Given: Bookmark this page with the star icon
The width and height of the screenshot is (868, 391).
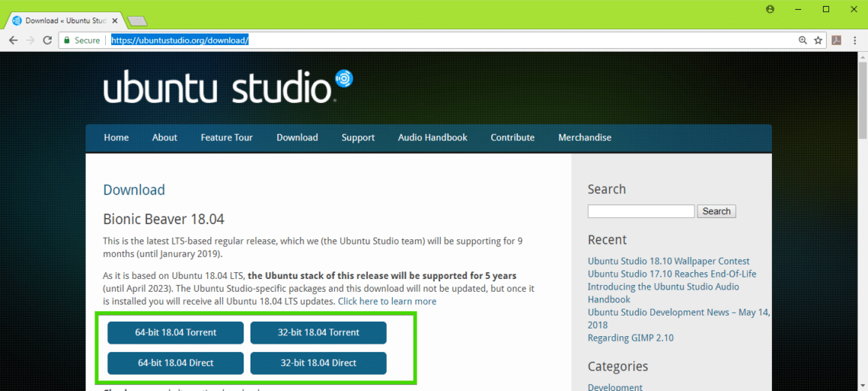Looking at the screenshot, I should [x=818, y=40].
